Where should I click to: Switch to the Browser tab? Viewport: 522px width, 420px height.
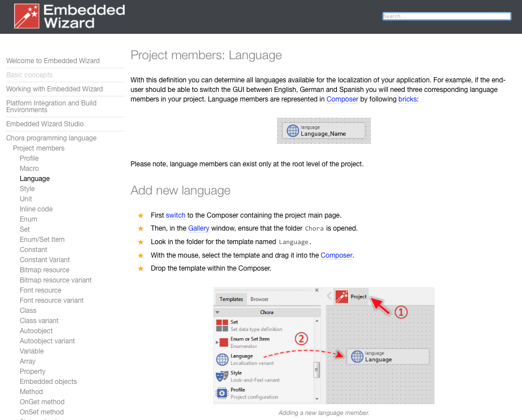click(x=260, y=299)
